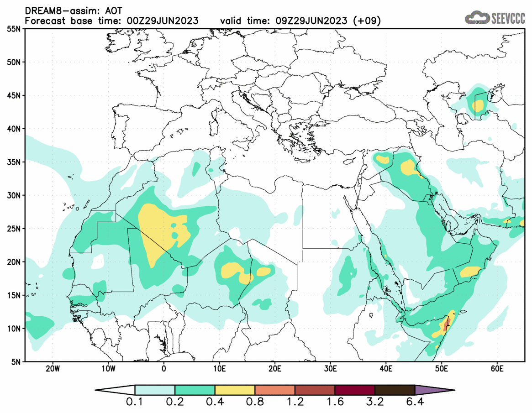532x413 pixels.
Task: Click the 15N latitude label
Action: [x=14, y=295]
